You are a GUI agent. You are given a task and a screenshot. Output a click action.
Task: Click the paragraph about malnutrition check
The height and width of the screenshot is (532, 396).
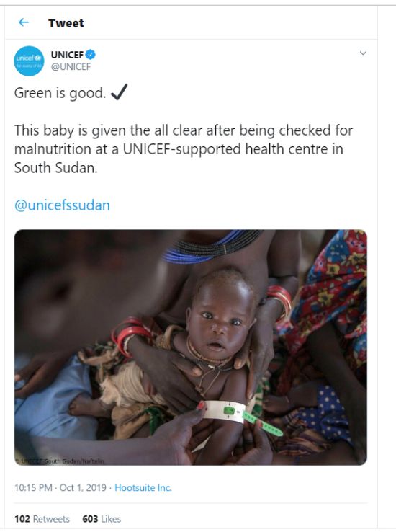(x=184, y=148)
